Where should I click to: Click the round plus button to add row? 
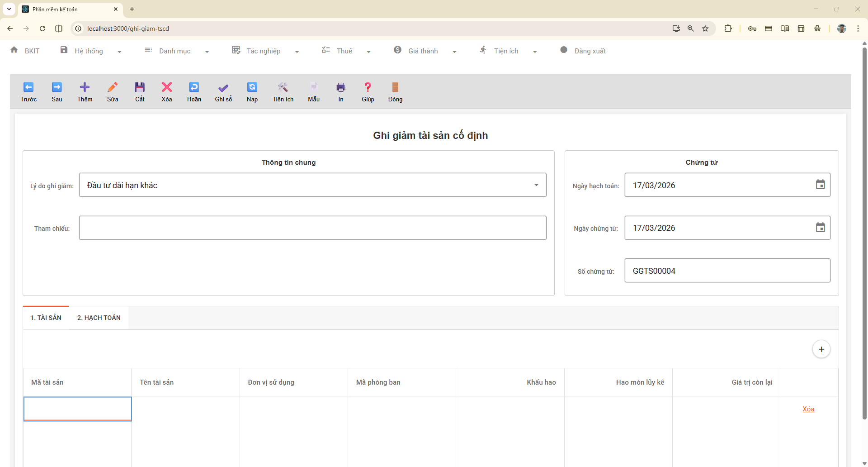821,349
